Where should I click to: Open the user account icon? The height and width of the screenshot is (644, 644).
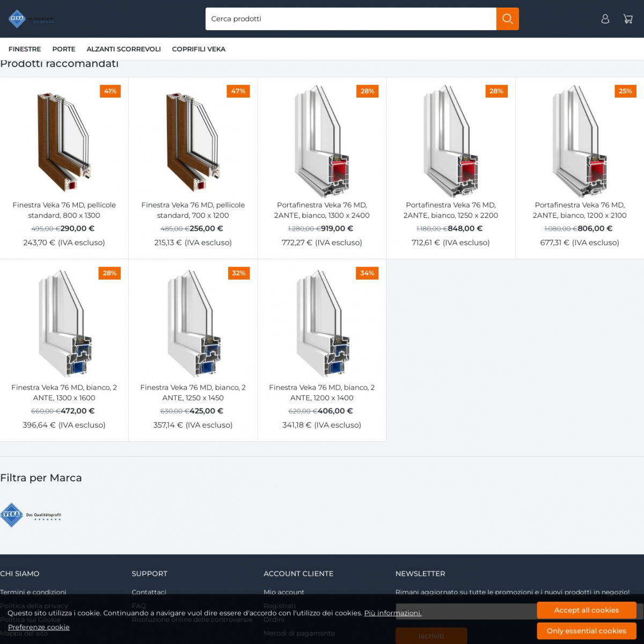[605, 19]
